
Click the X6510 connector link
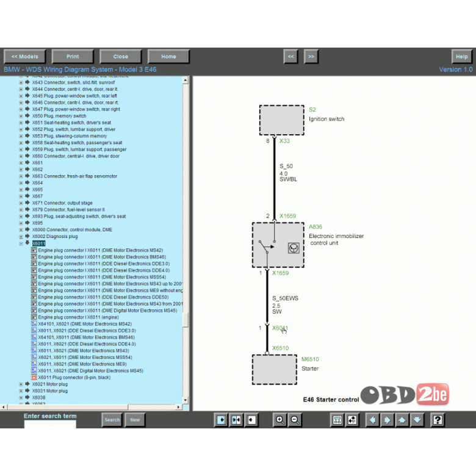coord(281,348)
